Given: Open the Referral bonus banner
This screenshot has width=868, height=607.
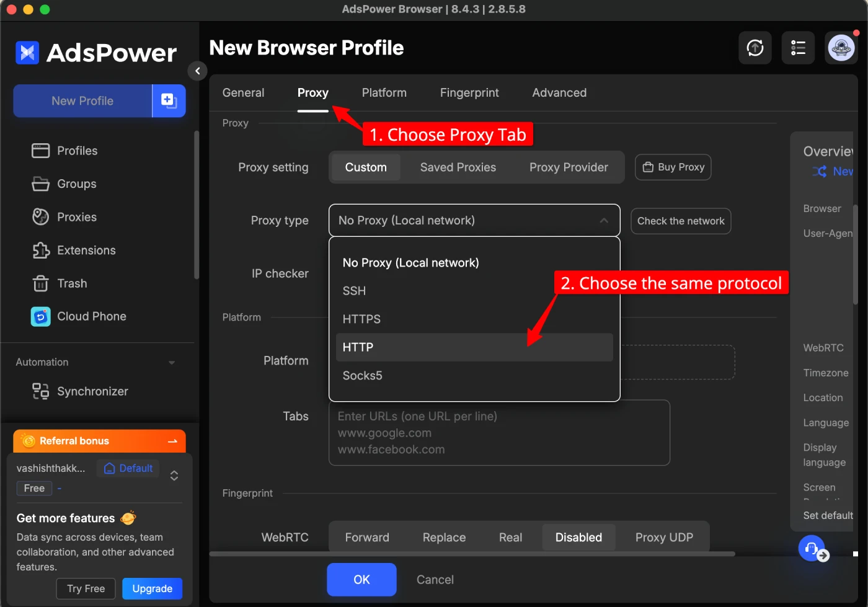Looking at the screenshot, I should [x=99, y=441].
